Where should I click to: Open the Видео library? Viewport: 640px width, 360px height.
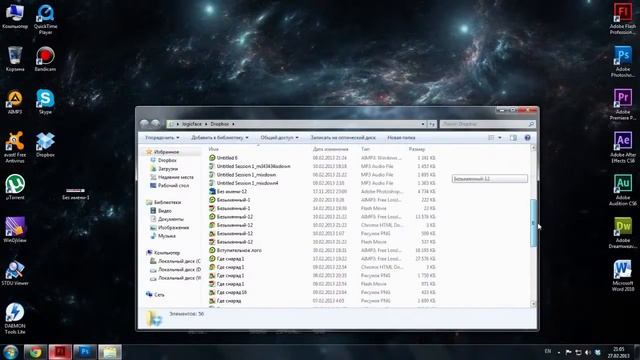click(x=164, y=211)
